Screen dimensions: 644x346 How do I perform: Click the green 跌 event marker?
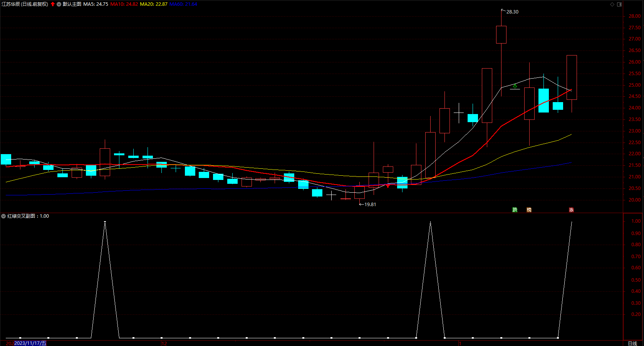[515, 210]
